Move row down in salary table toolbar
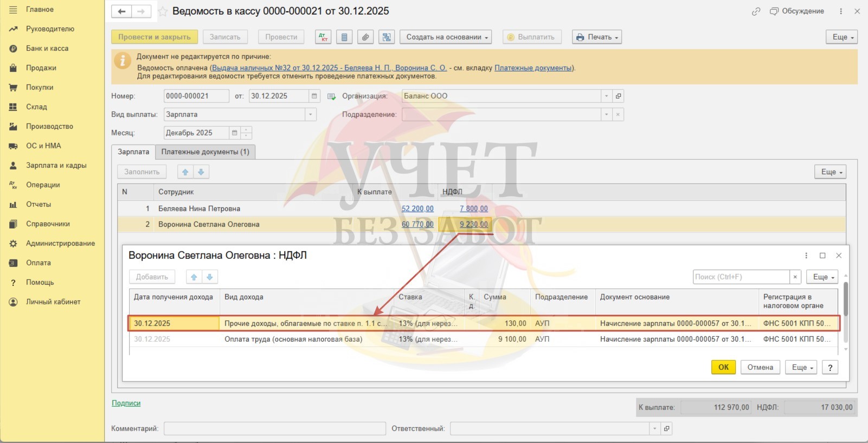This screenshot has width=868, height=443. click(201, 172)
